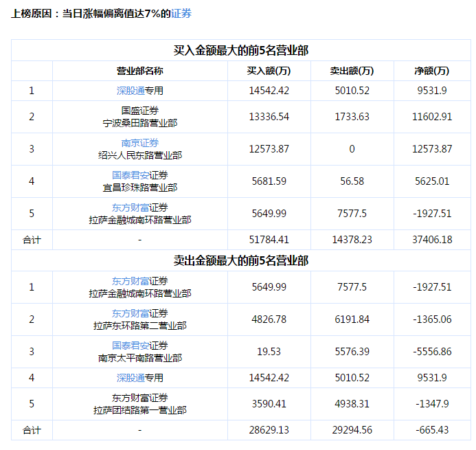Viewport: 476px width, 450px height.
Task: Select buy amount 19.53
Action: [x=269, y=352]
